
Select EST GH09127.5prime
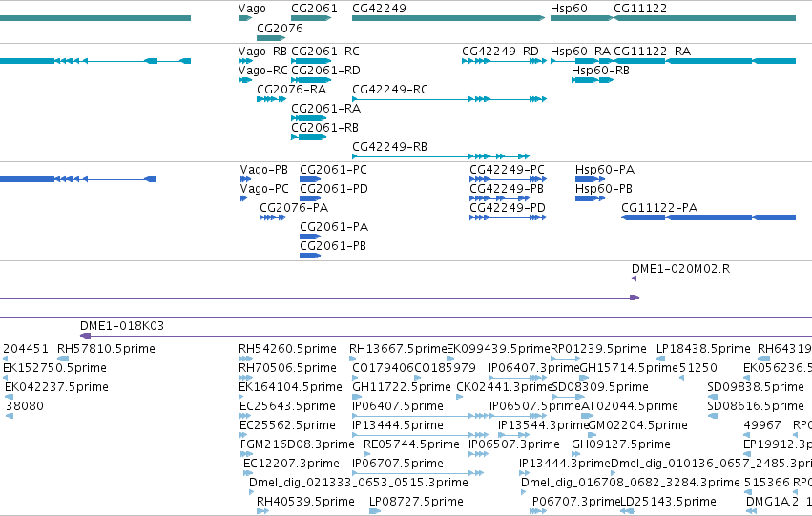(x=621, y=444)
